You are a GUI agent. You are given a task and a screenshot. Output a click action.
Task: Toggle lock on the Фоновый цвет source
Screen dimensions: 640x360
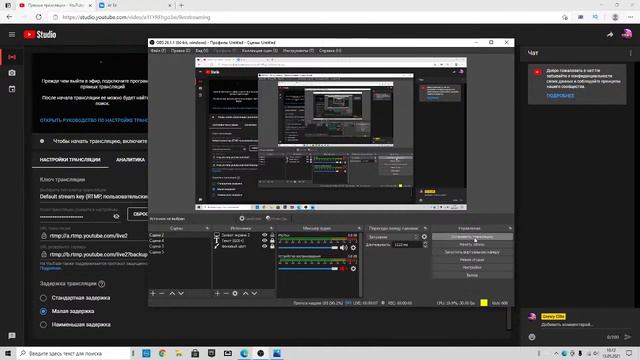tap(272, 246)
